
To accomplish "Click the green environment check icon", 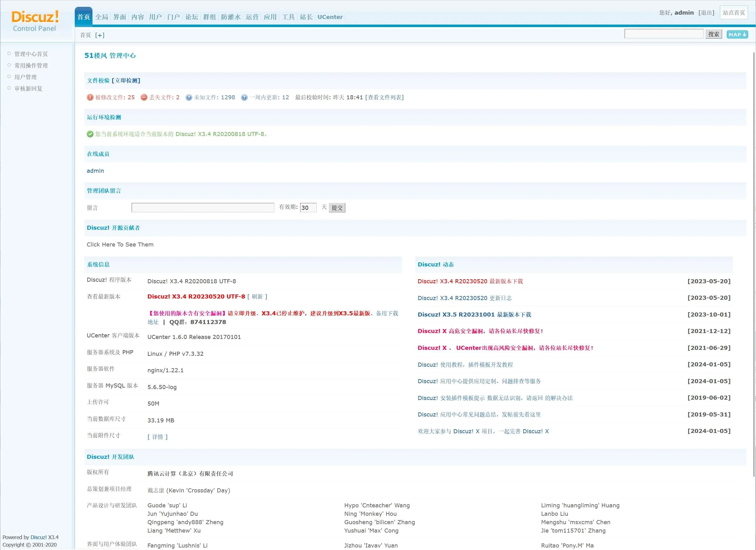I will [x=90, y=134].
